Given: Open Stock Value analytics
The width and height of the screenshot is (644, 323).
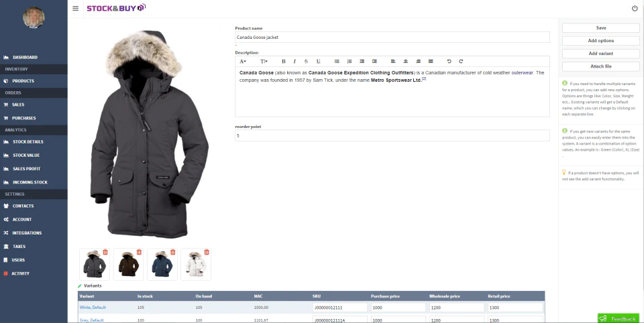Looking at the screenshot, I should point(26,155).
